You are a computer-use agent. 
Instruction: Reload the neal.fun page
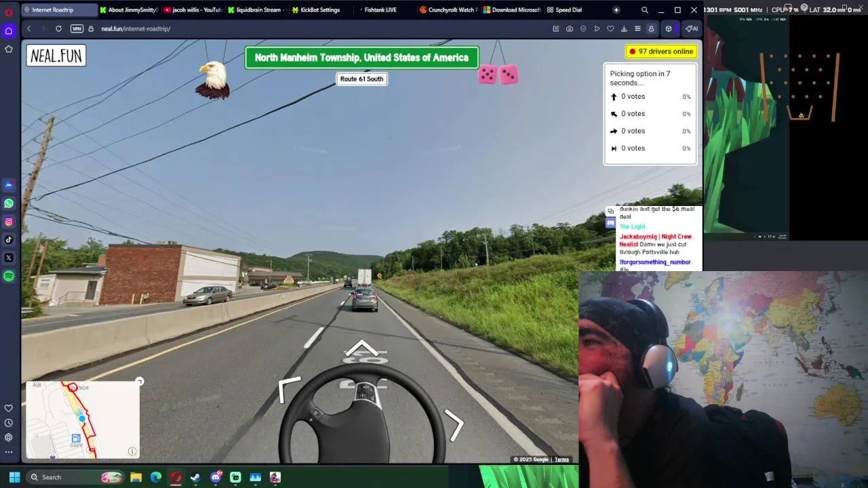[58, 28]
